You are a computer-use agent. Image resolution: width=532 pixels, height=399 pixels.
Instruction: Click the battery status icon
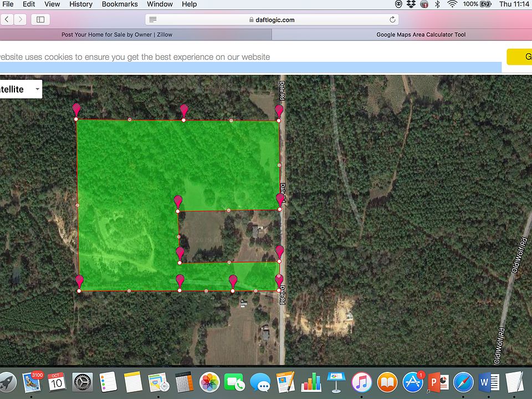485,4
